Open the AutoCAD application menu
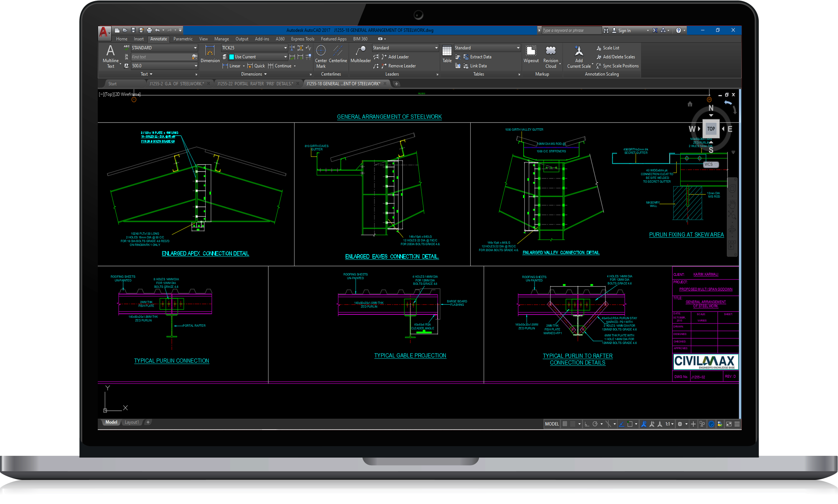 click(x=104, y=33)
